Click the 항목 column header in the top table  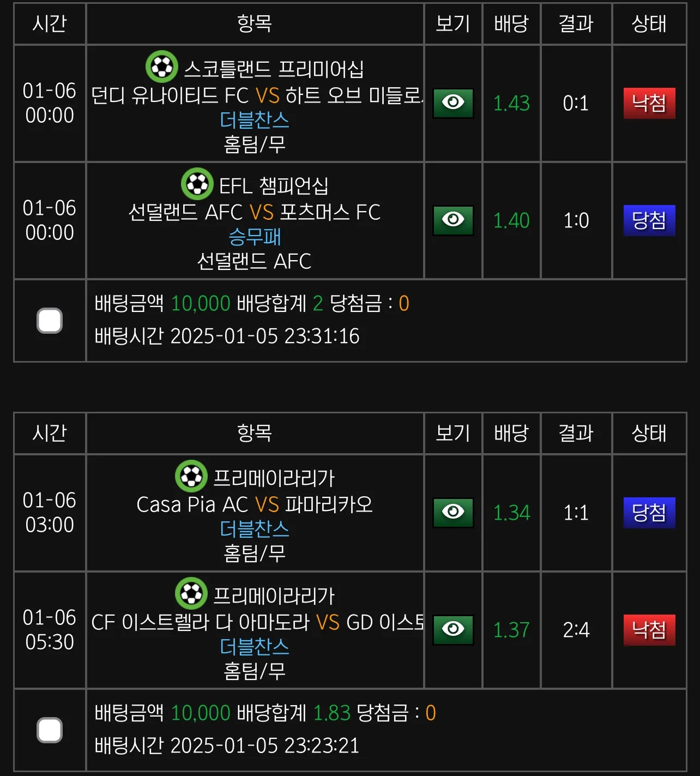(x=255, y=23)
